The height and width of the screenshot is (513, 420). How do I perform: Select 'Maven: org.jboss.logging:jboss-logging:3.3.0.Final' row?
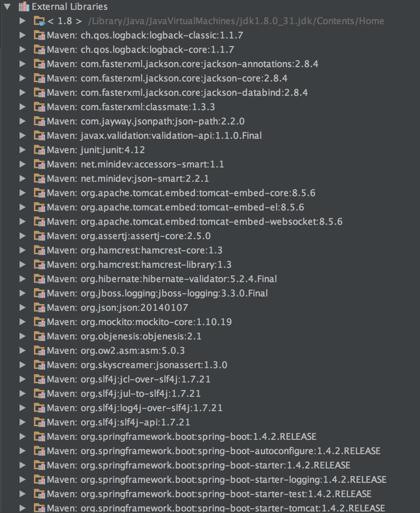pos(157,293)
